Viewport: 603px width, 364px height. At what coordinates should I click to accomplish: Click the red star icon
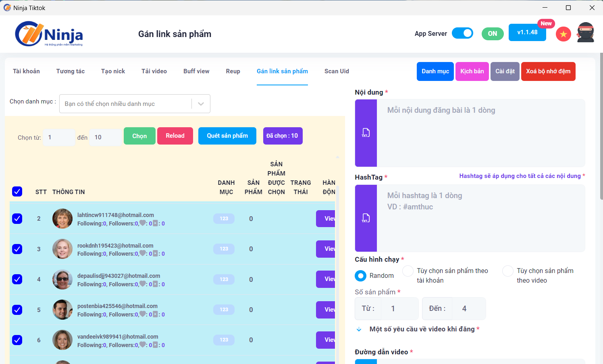[x=563, y=34]
